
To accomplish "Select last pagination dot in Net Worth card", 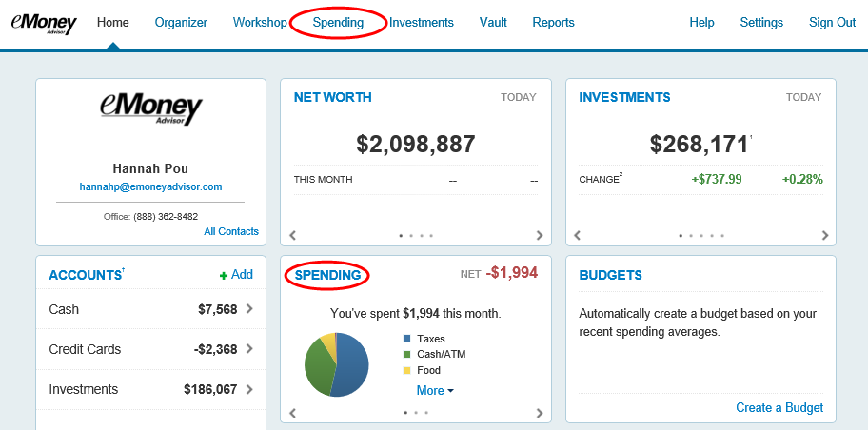I will (431, 235).
